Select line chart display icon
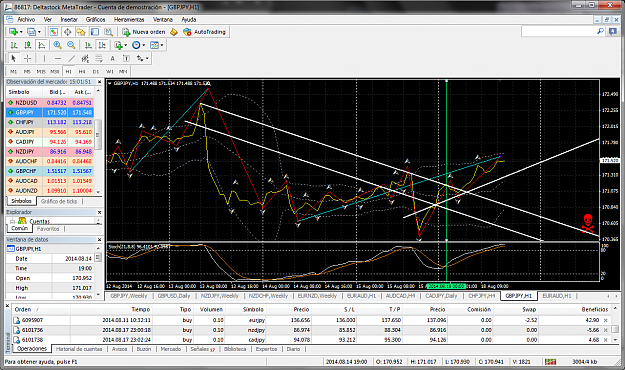This screenshot has width=625, height=370. [41, 45]
